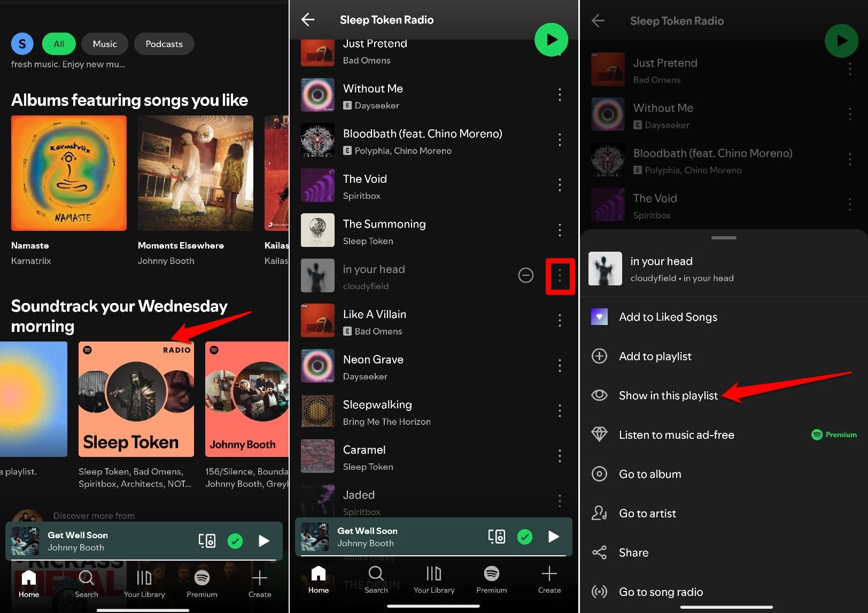Choose Go to song radio
The width and height of the screenshot is (868, 613).
tap(724, 592)
